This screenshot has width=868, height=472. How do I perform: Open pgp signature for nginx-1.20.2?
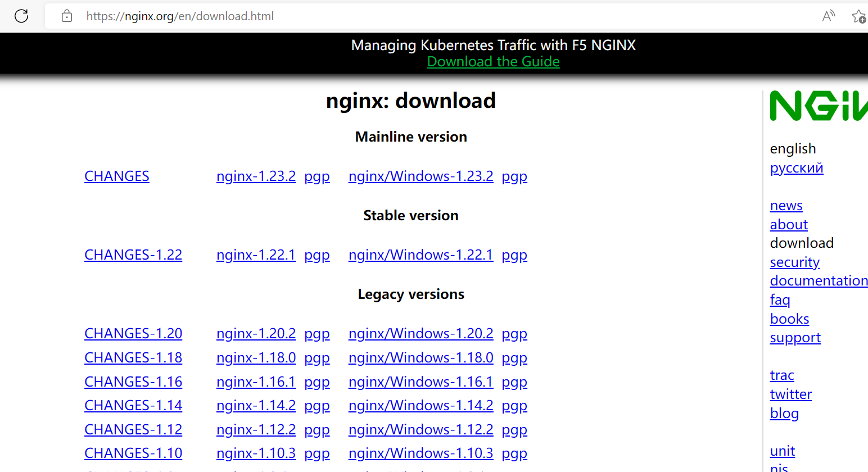[x=317, y=334]
